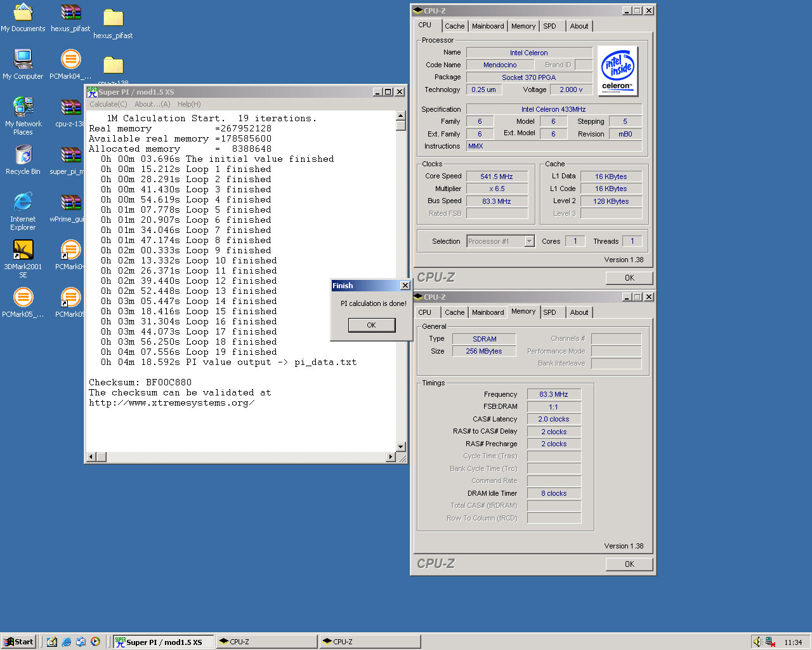Click the CAS# Latency value 2.0 clocks

[x=554, y=419]
